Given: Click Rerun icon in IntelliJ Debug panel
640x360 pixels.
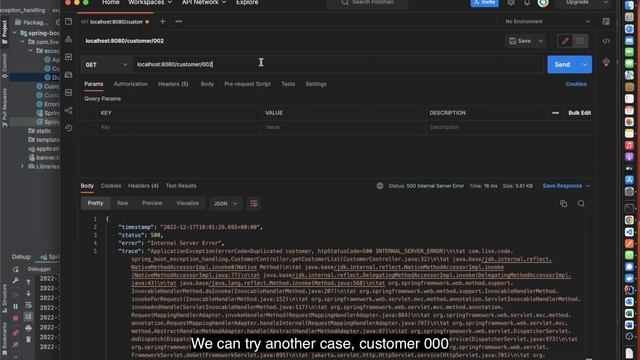Looking at the screenshot, I should 16,269.
